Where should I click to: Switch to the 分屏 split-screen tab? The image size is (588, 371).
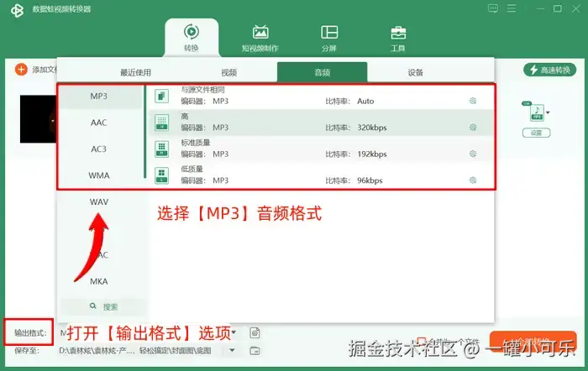pos(329,38)
